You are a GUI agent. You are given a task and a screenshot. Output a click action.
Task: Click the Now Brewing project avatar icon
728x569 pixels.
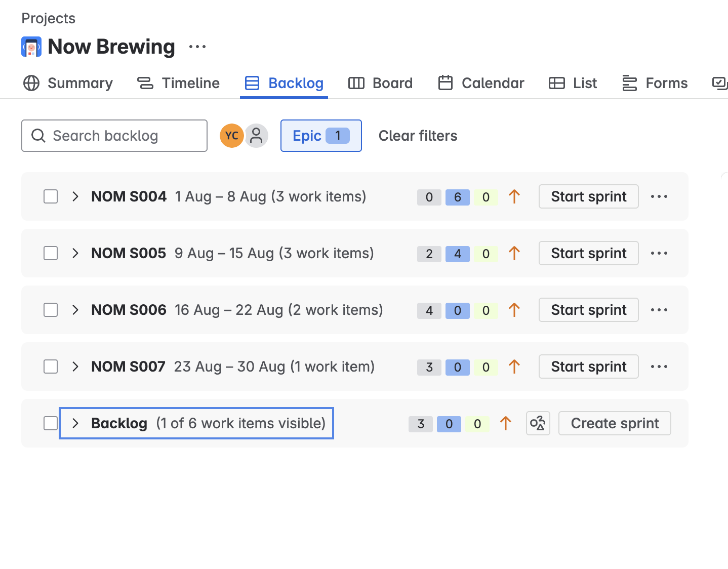(31, 46)
